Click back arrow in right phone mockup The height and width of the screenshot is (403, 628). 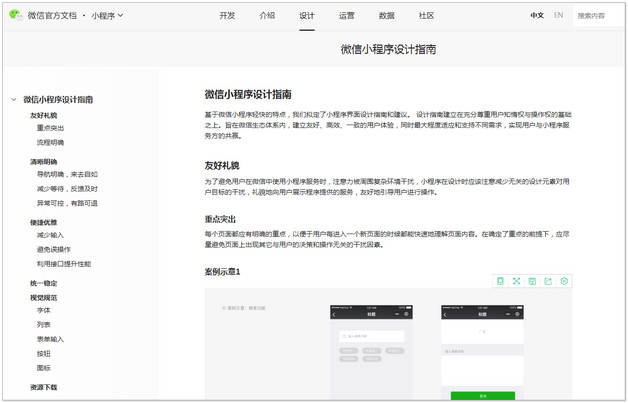pos(445,315)
